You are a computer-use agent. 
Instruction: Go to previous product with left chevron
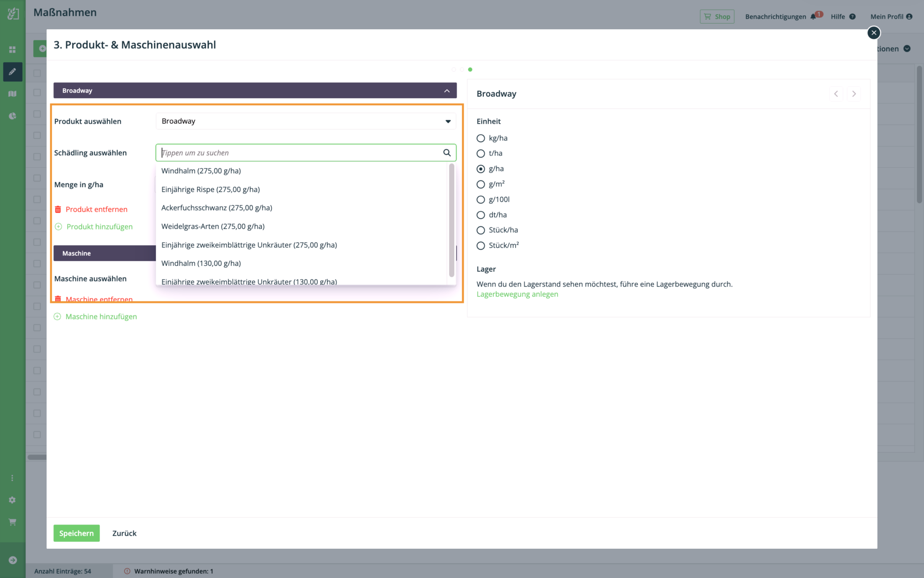pos(836,94)
